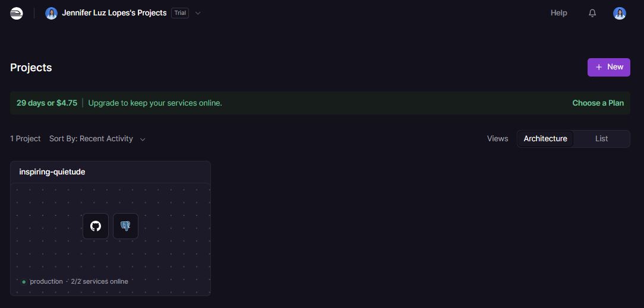Click the chevron next to Recent Activity

click(143, 139)
